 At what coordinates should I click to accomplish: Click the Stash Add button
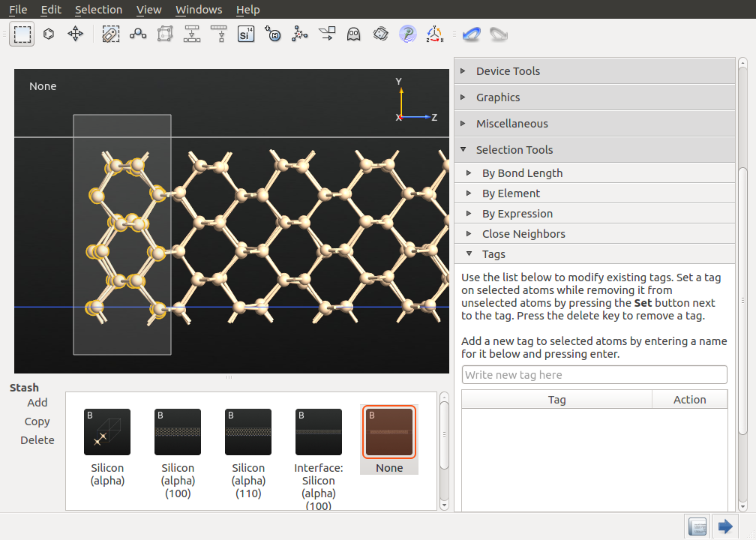click(x=37, y=403)
